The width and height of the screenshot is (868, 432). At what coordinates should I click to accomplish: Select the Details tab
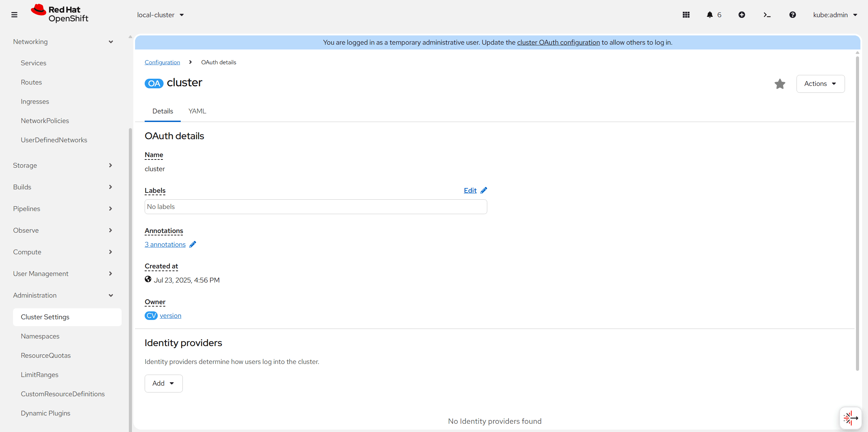point(163,111)
